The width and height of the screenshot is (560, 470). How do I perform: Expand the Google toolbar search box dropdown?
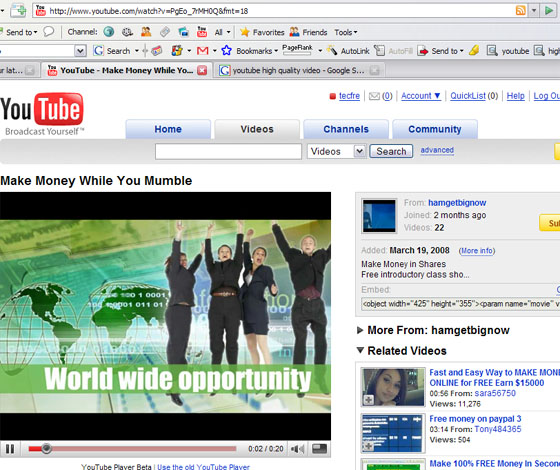click(x=80, y=51)
